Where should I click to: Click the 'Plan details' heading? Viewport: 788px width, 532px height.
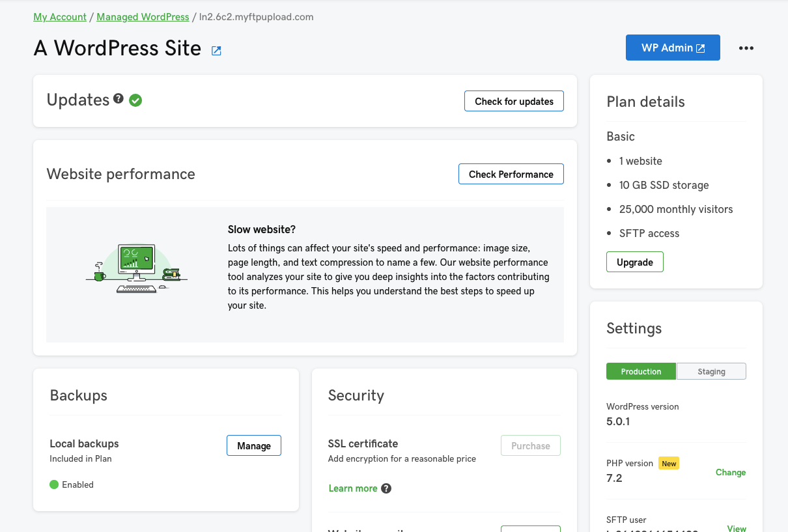pos(645,102)
